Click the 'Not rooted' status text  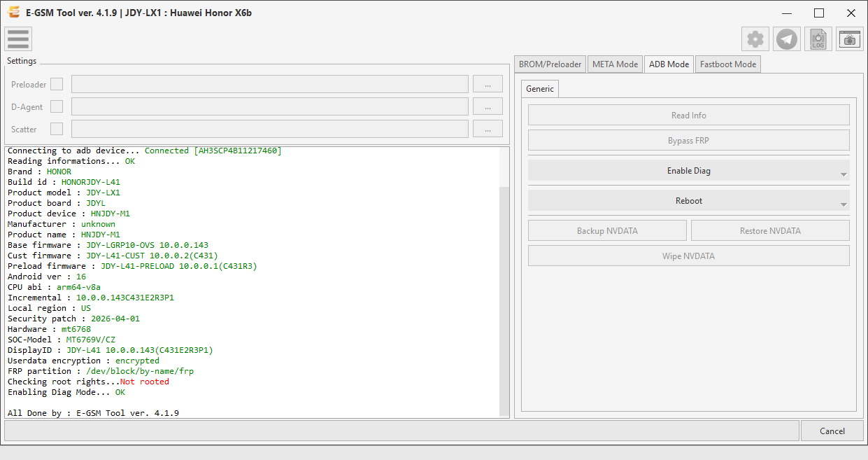point(145,382)
